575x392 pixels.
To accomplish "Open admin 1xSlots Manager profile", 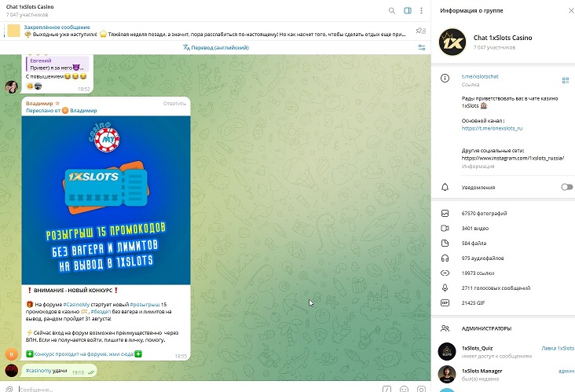I will coord(506,374).
